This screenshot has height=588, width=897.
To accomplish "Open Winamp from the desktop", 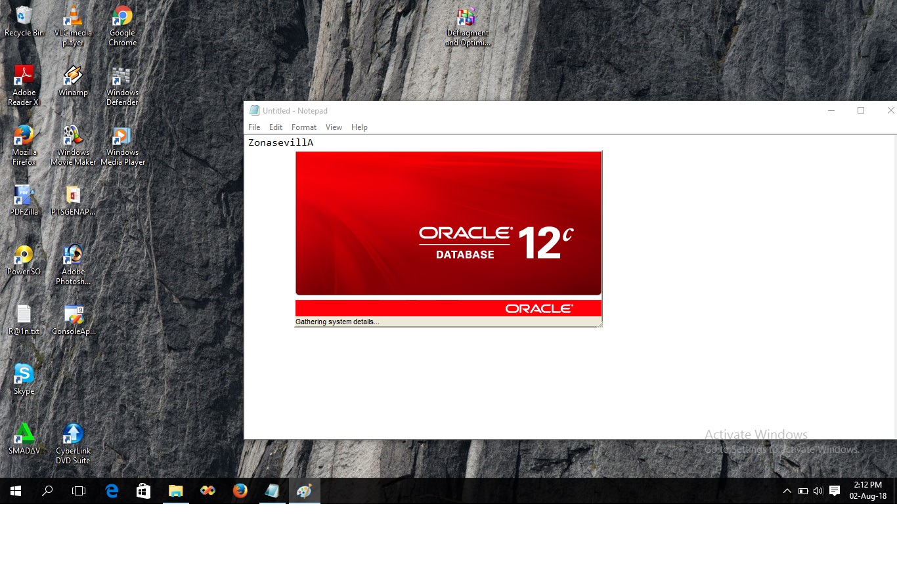I will click(x=72, y=73).
